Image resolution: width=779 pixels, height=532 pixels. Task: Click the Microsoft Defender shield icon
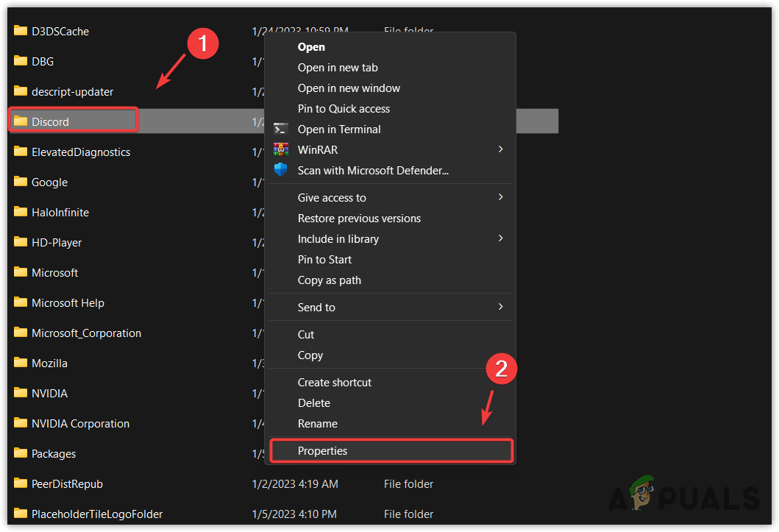281,170
